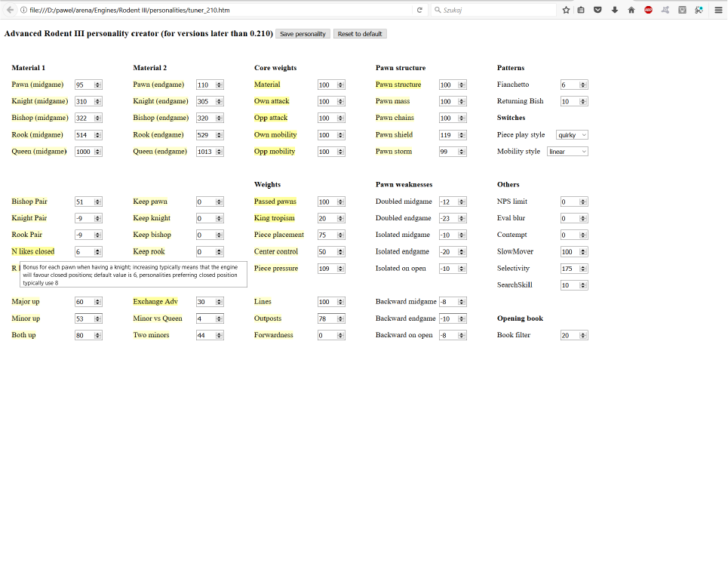728x575 pixels.
Task: Click the Pawn structure highlighted label
Action: 398,84
